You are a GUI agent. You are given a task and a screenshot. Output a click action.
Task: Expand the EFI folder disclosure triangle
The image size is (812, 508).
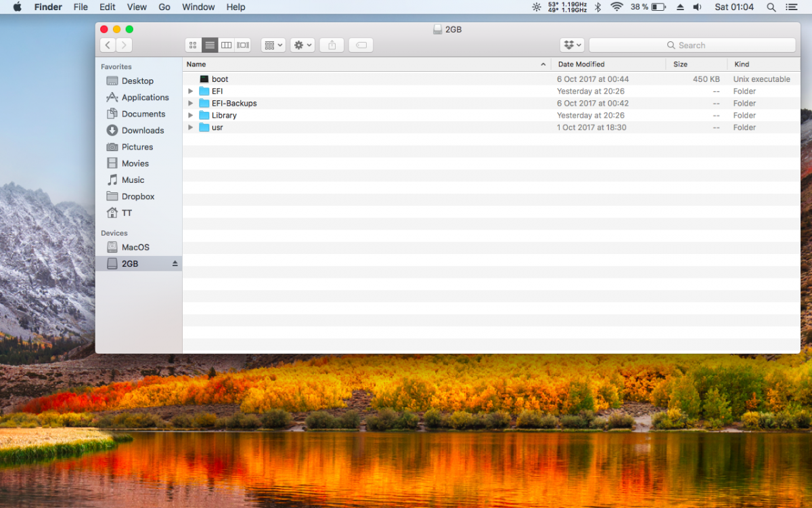[191, 91]
